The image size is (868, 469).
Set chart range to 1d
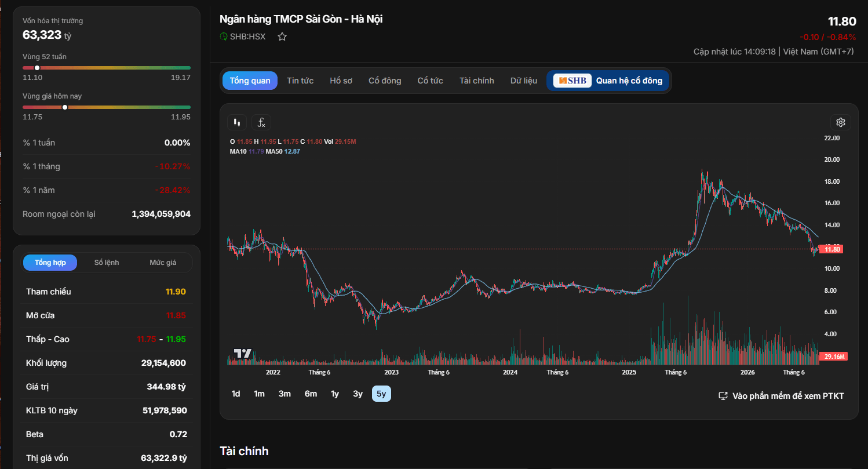236,394
